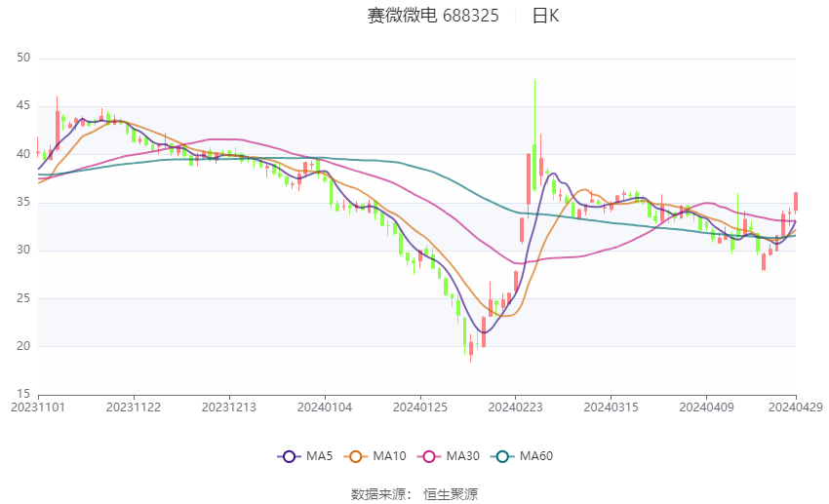This screenshot has height=504, width=829.
Task: Select the 20240223 date axis label
Action: point(516,407)
